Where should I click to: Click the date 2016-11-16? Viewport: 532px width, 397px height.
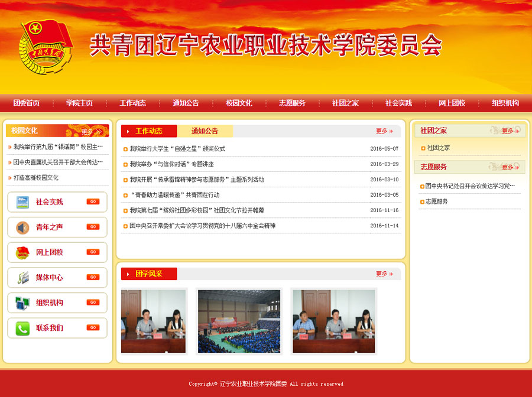(384, 210)
